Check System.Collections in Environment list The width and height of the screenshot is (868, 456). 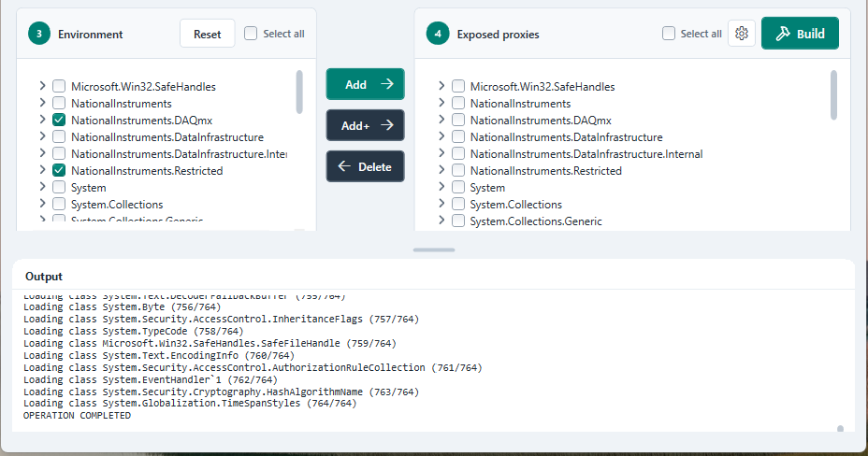pos(59,204)
